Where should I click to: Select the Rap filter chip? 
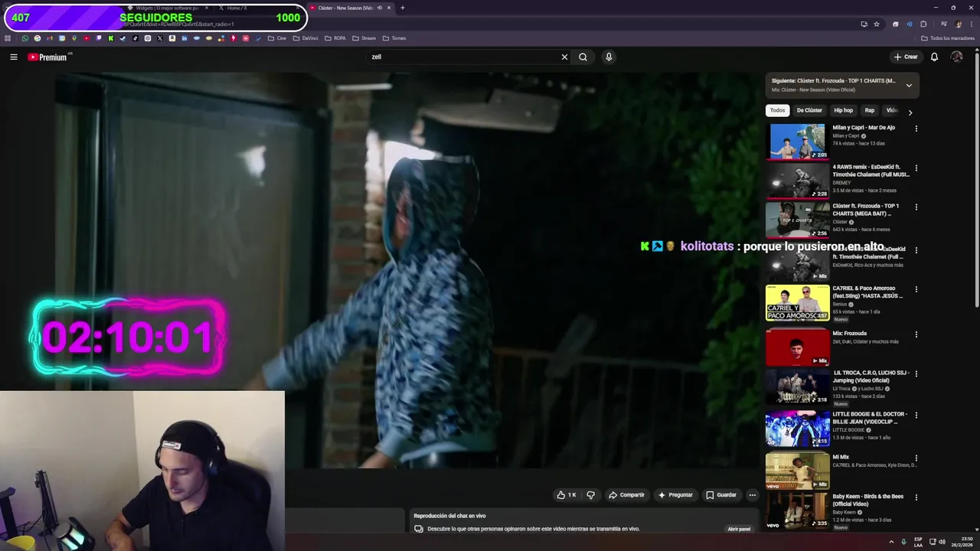pos(869,110)
